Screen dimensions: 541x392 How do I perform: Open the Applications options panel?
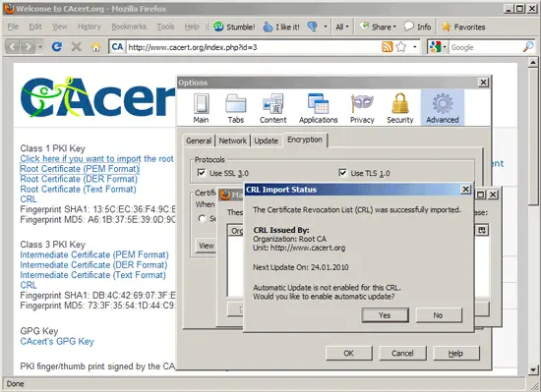[x=318, y=108]
